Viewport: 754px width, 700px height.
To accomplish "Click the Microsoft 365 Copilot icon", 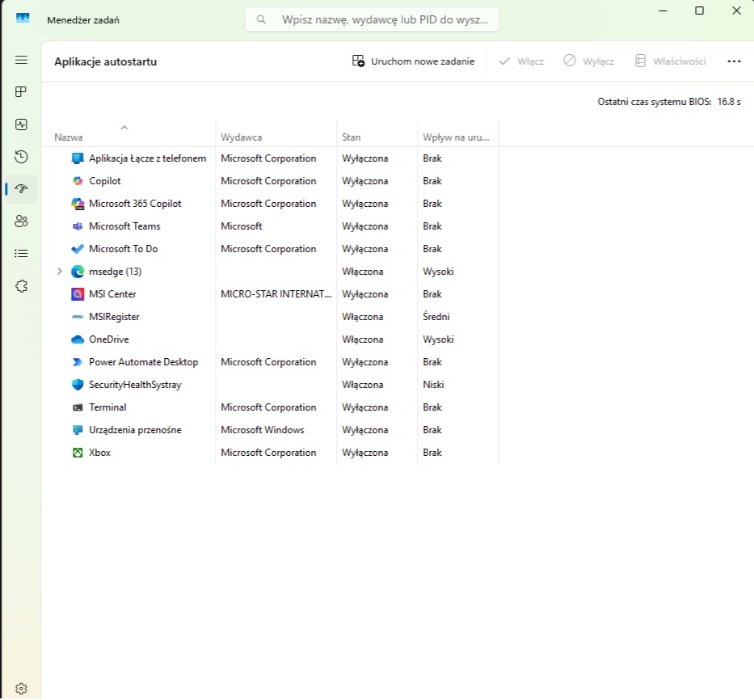I will pos(78,204).
